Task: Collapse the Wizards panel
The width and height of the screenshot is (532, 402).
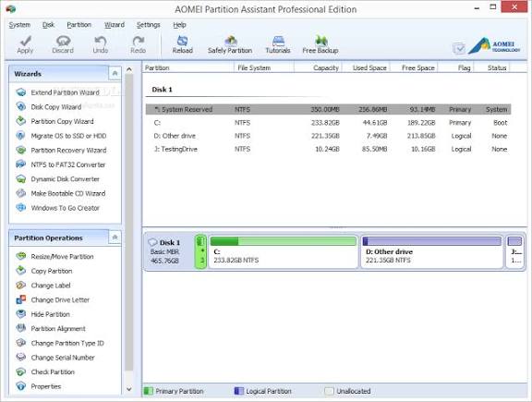Action: click(x=115, y=73)
